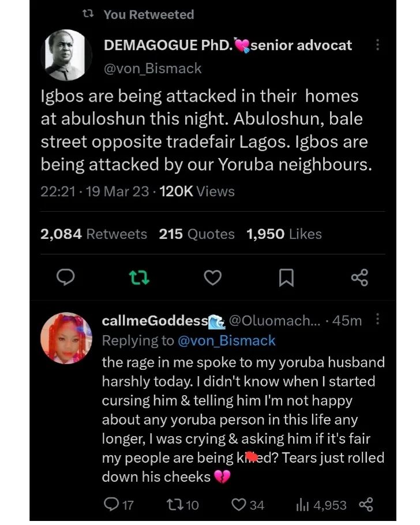View the 2,084 Retweets list

tap(94, 234)
